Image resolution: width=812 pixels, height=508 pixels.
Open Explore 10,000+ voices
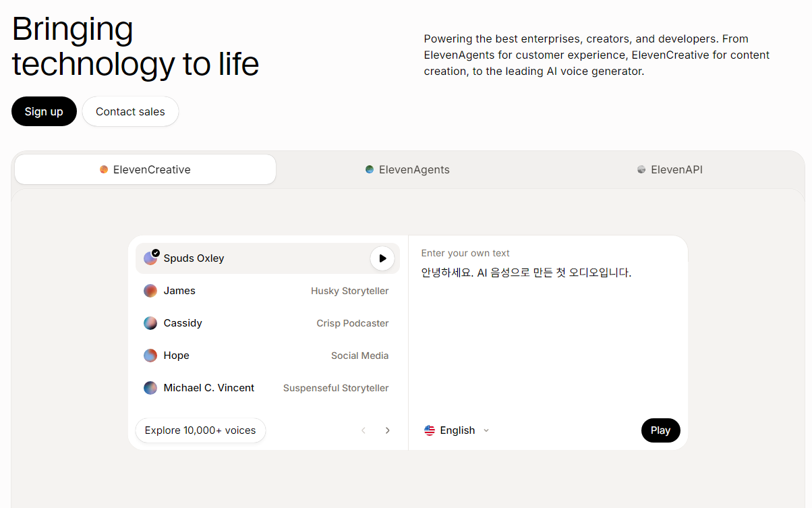[x=200, y=430]
